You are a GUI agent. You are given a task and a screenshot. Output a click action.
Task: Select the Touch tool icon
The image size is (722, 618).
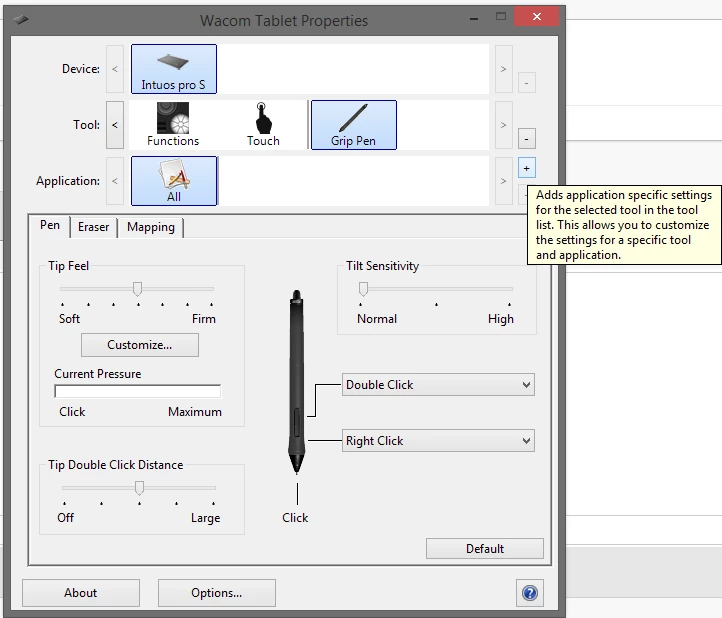(x=263, y=124)
